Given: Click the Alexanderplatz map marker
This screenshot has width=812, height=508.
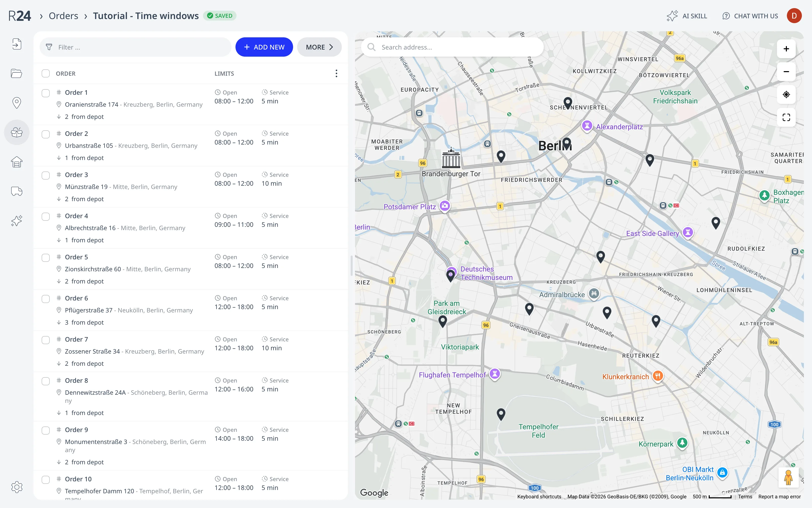Looking at the screenshot, I should 586,126.
